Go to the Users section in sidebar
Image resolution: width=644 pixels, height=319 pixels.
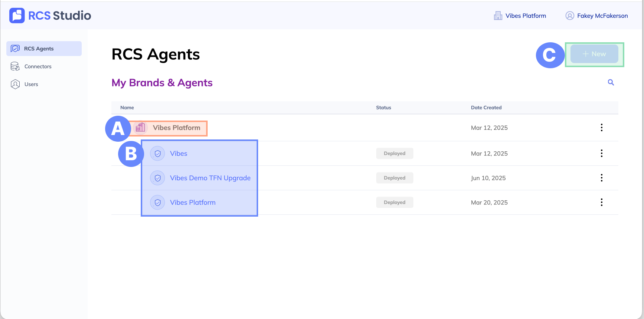click(x=31, y=84)
